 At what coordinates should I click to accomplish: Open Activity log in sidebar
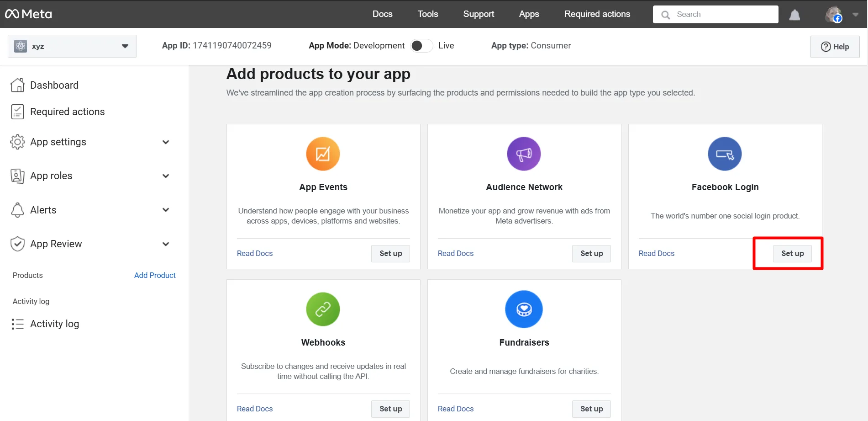[54, 324]
